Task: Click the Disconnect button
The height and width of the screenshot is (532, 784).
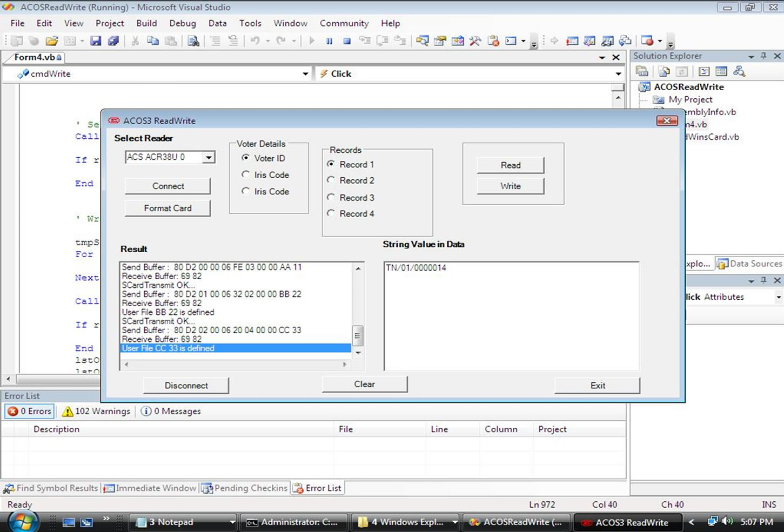Action: point(186,385)
